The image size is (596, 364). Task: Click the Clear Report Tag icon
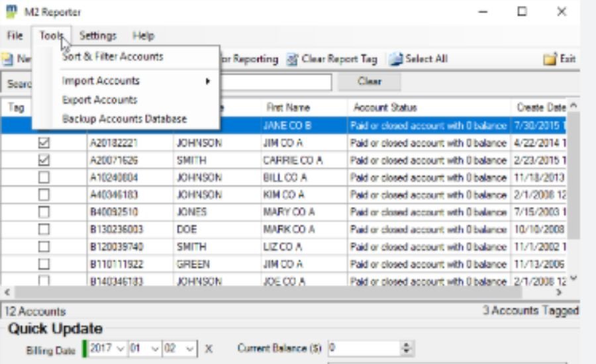(292, 60)
